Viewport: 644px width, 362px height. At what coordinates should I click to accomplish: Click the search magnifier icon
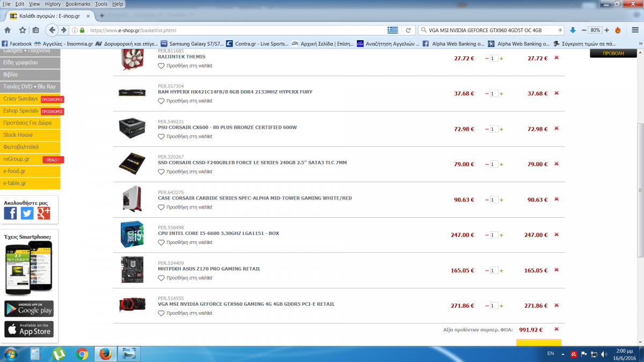pos(425,30)
